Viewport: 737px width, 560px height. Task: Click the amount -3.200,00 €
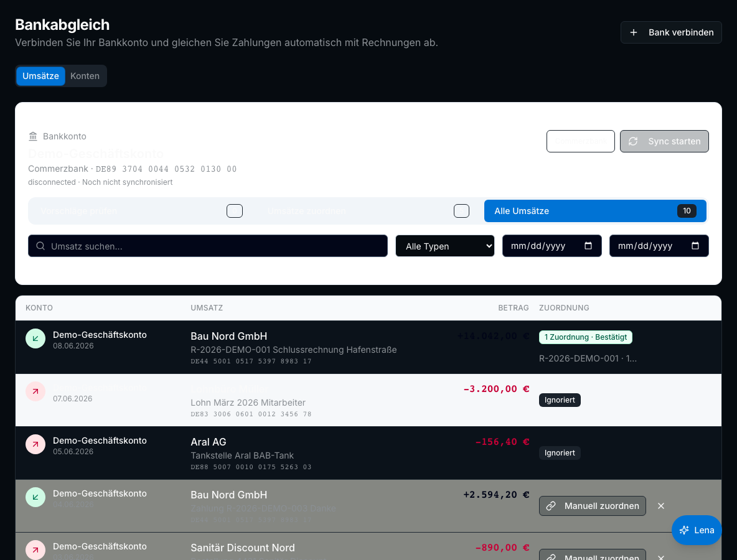tap(496, 389)
